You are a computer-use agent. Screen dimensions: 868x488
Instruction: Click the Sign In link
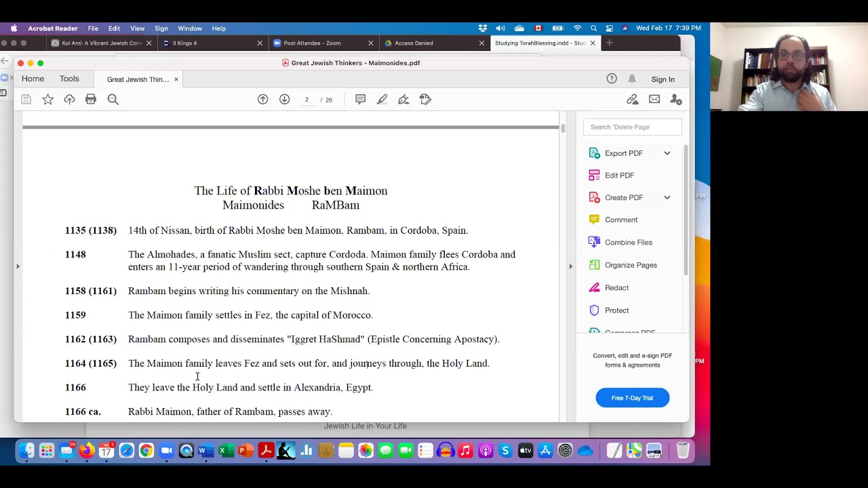click(663, 79)
